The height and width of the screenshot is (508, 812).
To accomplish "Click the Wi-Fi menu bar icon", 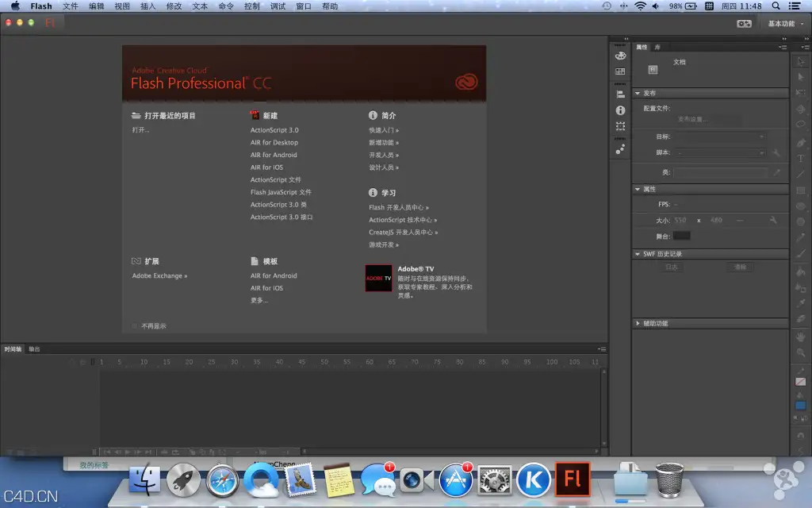I will pyautogui.click(x=641, y=6).
